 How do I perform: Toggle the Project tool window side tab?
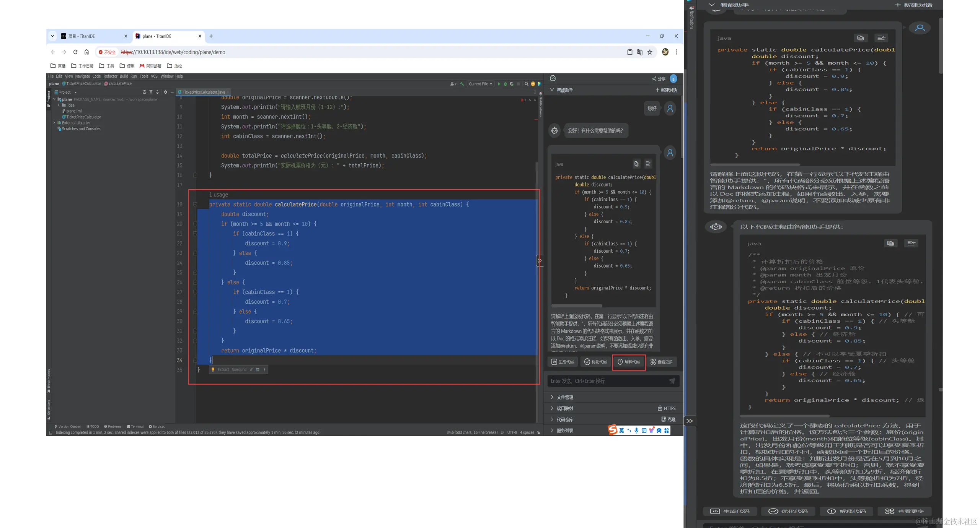49,99
